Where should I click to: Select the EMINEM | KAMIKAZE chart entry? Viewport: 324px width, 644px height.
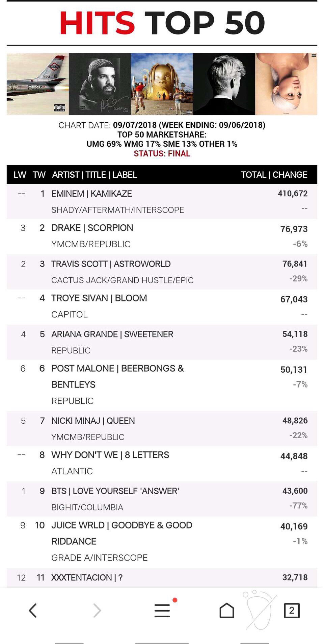click(92, 194)
